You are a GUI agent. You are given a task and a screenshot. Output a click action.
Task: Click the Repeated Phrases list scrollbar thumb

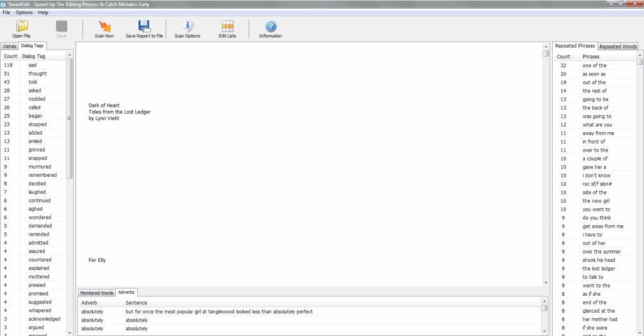(640, 62)
